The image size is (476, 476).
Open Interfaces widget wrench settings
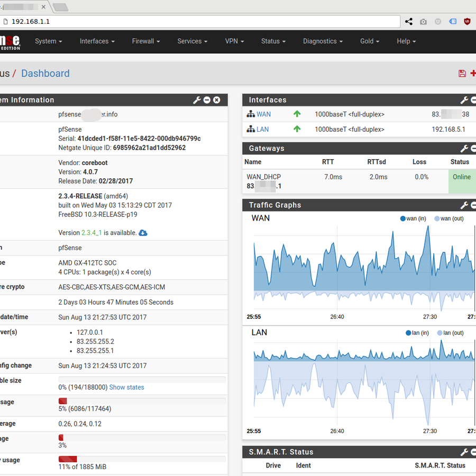464,100
